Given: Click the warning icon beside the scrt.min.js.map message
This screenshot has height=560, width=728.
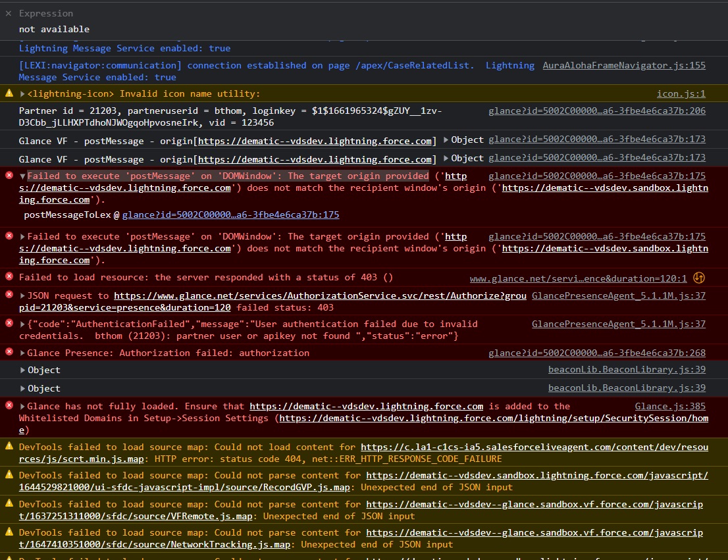Looking at the screenshot, I should coord(9,446).
